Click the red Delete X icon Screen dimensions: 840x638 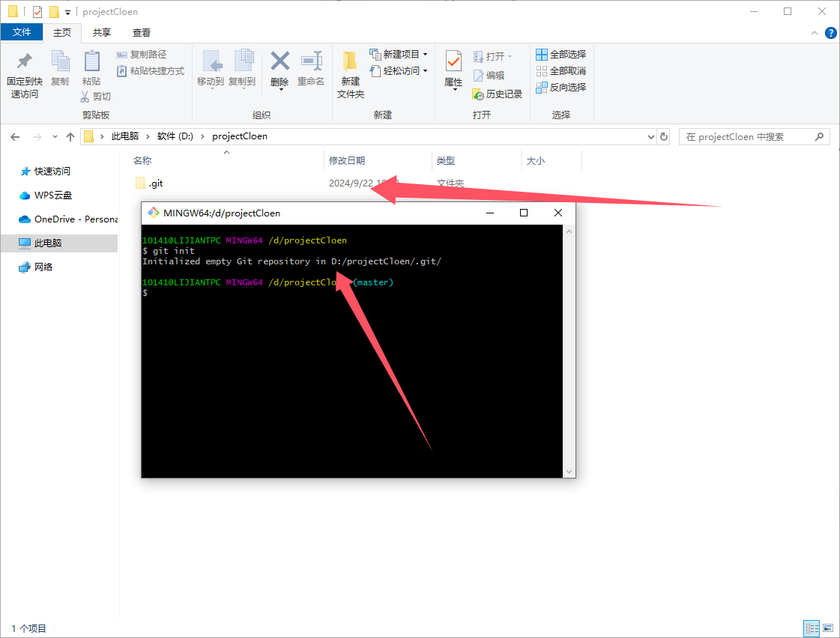[x=280, y=61]
